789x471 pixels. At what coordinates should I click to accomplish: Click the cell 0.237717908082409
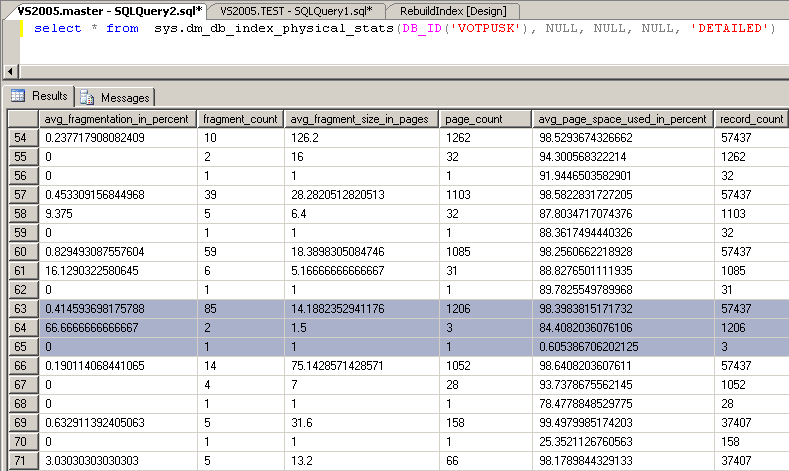[118, 138]
